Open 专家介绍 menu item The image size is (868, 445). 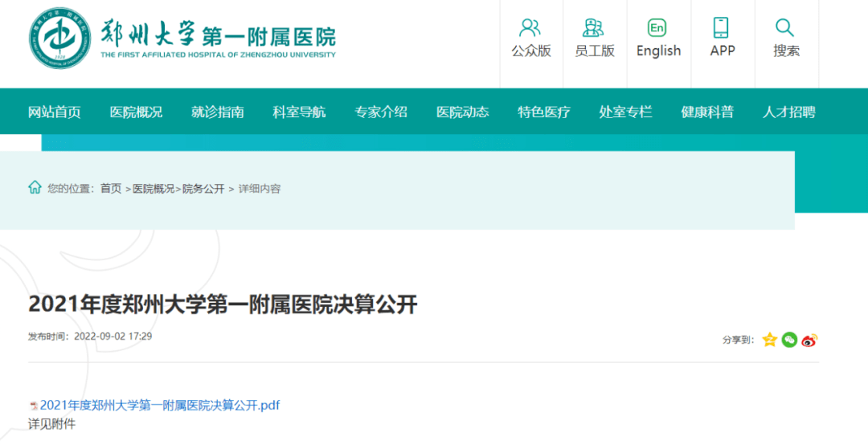tap(381, 112)
